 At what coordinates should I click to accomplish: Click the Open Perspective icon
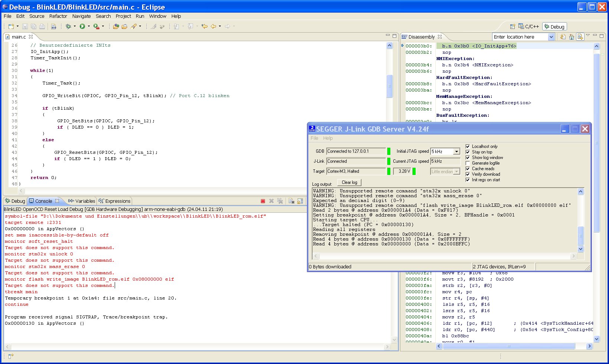click(513, 26)
